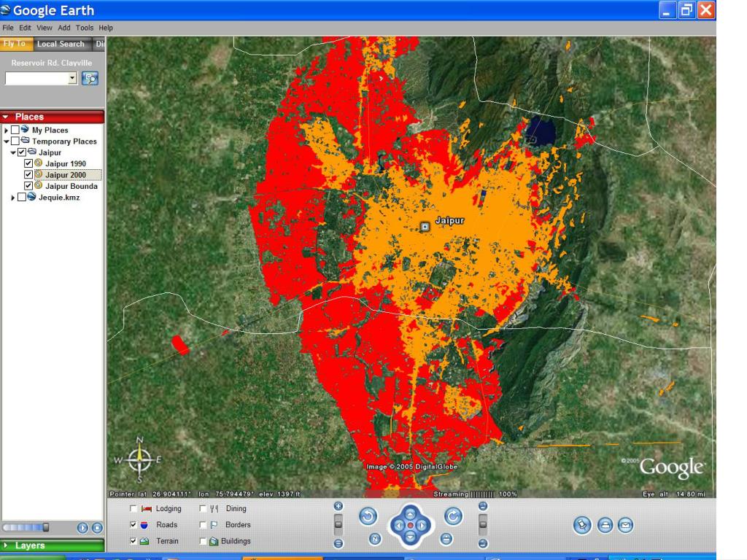The height and width of the screenshot is (560, 747).
Task: Click the Jaipur 2000 overlay icon
Action: (39, 174)
